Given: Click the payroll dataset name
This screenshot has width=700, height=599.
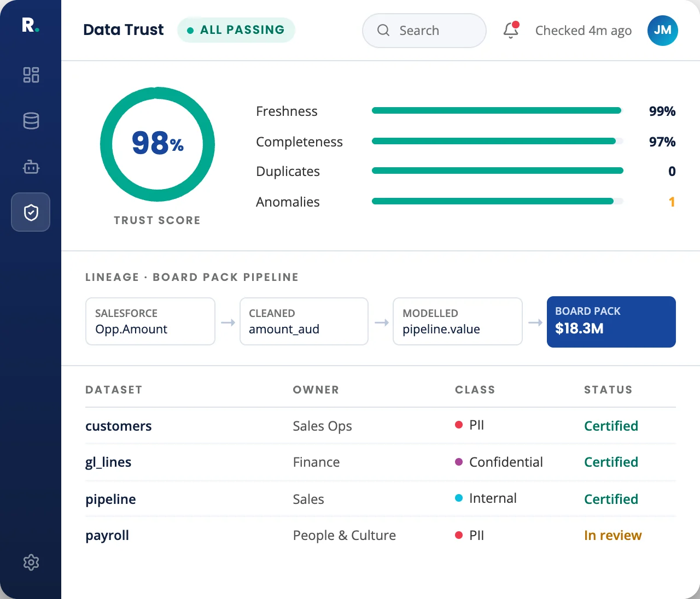Looking at the screenshot, I should click(x=107, y=536).
